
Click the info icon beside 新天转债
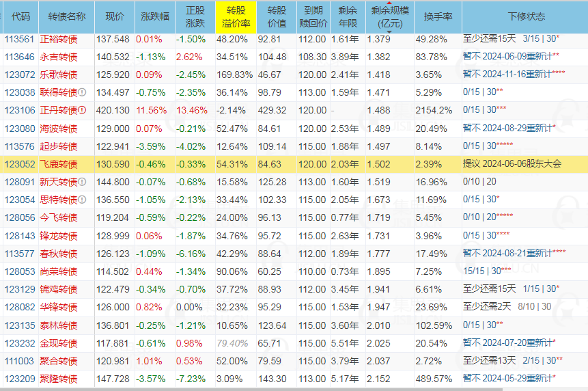coord(82,182)
